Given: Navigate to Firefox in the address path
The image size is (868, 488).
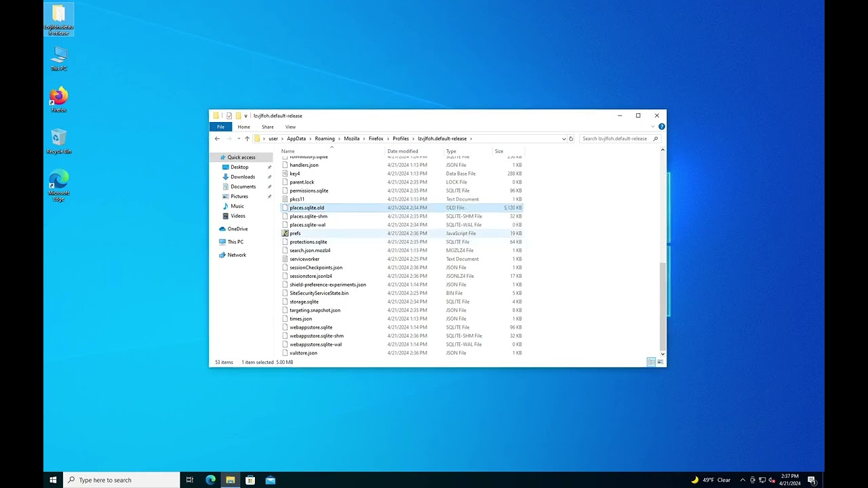Looking at the screenshot, I should (x=376, y=138).
